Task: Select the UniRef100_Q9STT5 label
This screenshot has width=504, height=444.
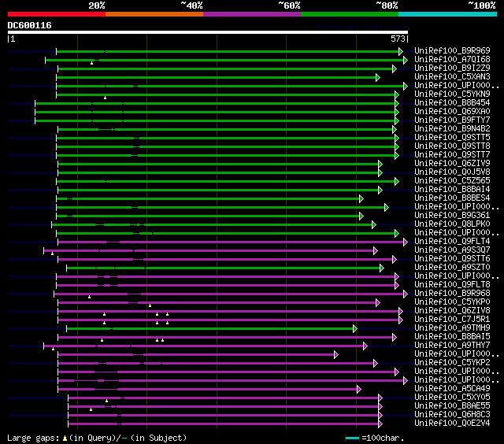Action: (x=452, y=138)
